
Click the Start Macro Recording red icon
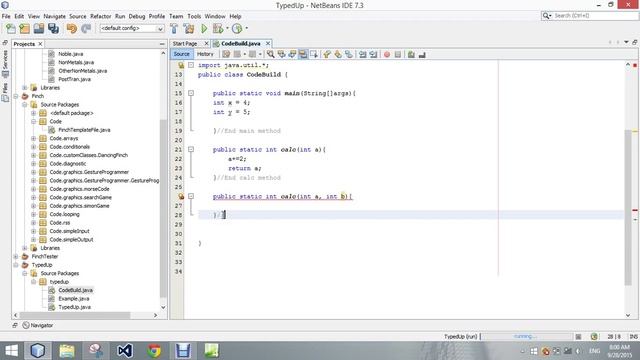(387, 54)
